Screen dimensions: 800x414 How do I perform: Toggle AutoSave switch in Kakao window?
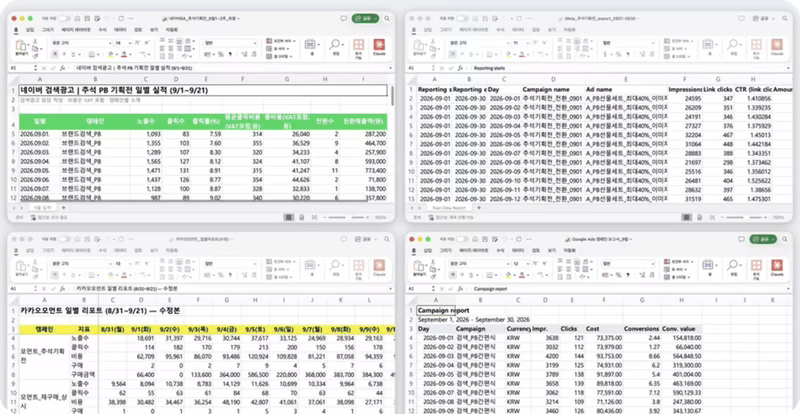tap(64, 239)
